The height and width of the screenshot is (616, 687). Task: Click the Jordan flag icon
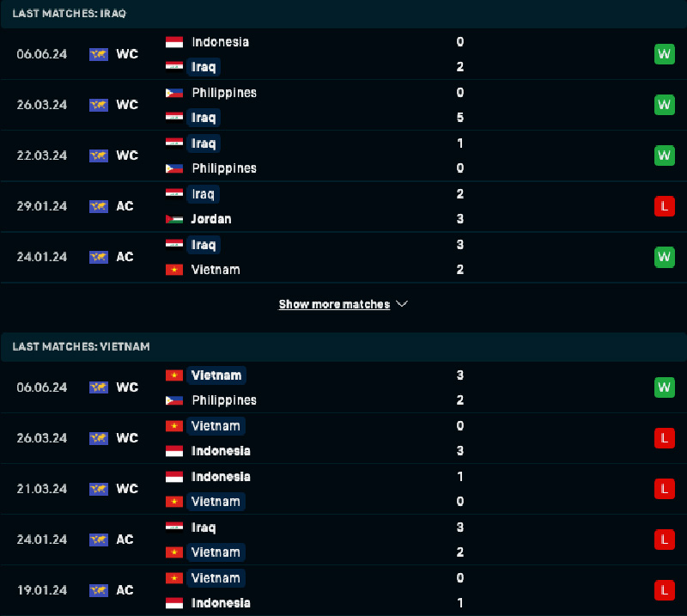point(174,219)
